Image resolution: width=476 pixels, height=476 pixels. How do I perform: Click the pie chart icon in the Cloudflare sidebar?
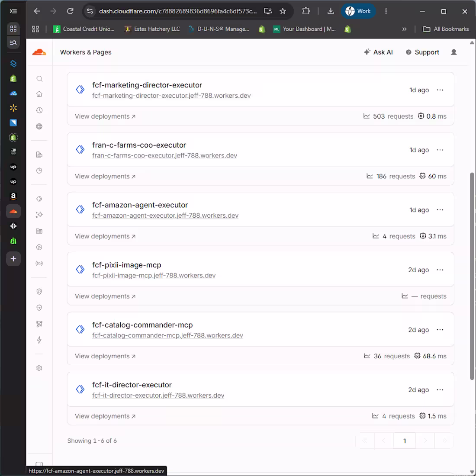[x=39, y=170]
